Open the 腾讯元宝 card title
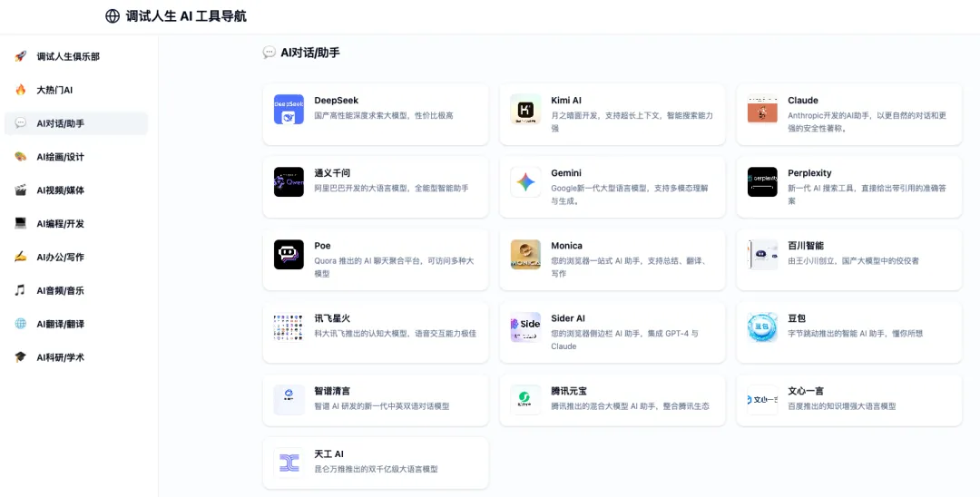Screen dimensions: 980x497 (x=569, y=391)
